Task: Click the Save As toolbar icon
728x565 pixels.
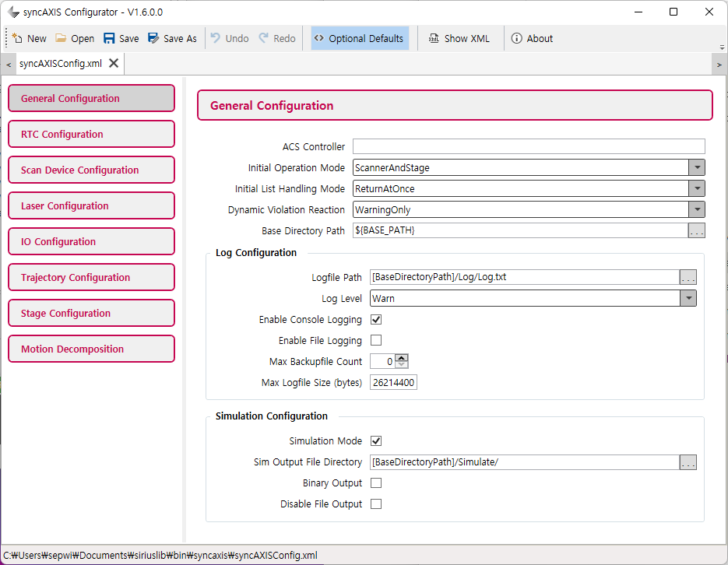Action: [153, 38]
